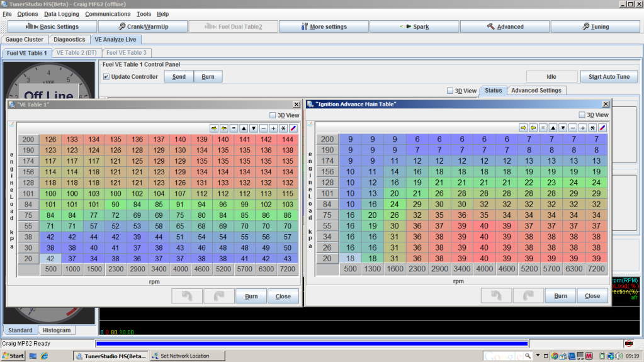Click the red connection status icon in status bar
Screen dimensions: 644x362
(628, 343)
